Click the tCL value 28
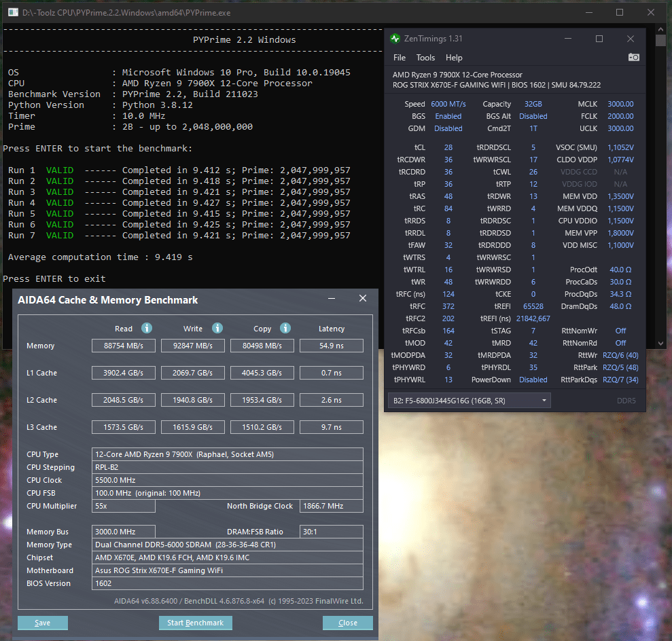The height and width of the screenshot is (641, 672). [448, 147]
